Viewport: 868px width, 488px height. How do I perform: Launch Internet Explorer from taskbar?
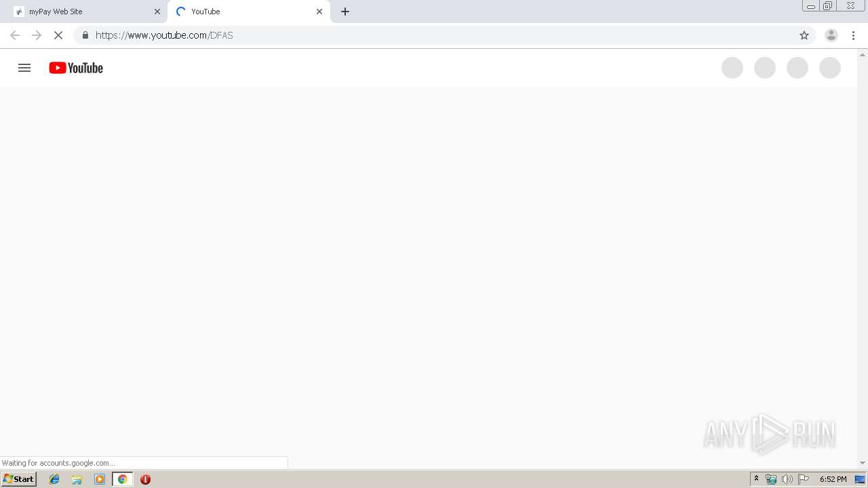[x=54, y=479]
